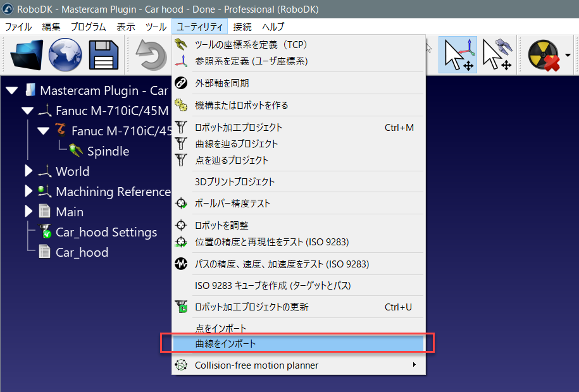Click the Spindle tool icon

(x=76, y=150)
